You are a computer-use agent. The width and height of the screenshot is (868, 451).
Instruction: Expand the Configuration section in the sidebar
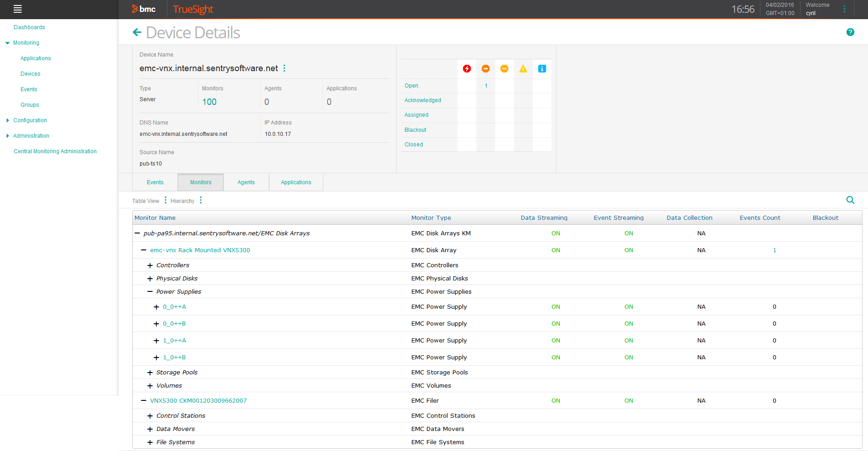click(7, 120)
